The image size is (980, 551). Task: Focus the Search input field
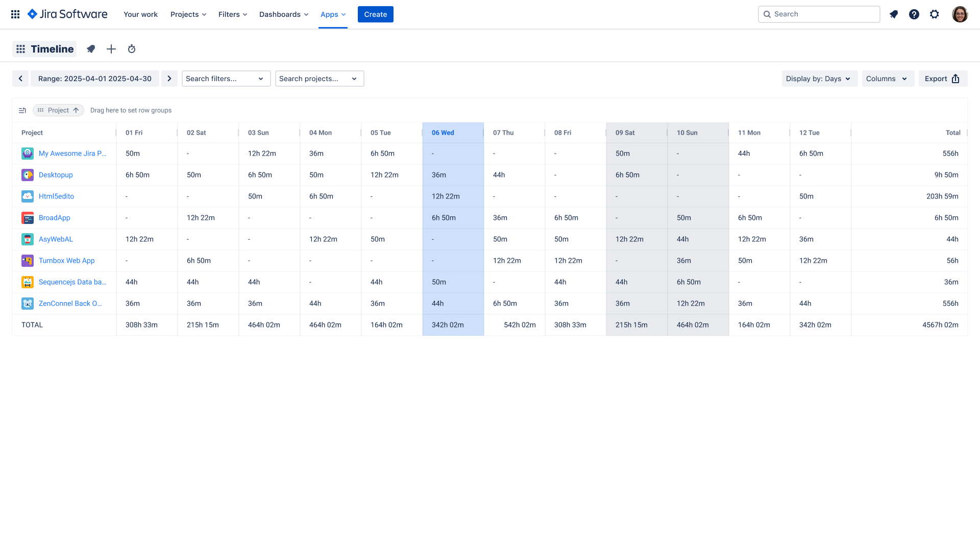tap(819, 14)
